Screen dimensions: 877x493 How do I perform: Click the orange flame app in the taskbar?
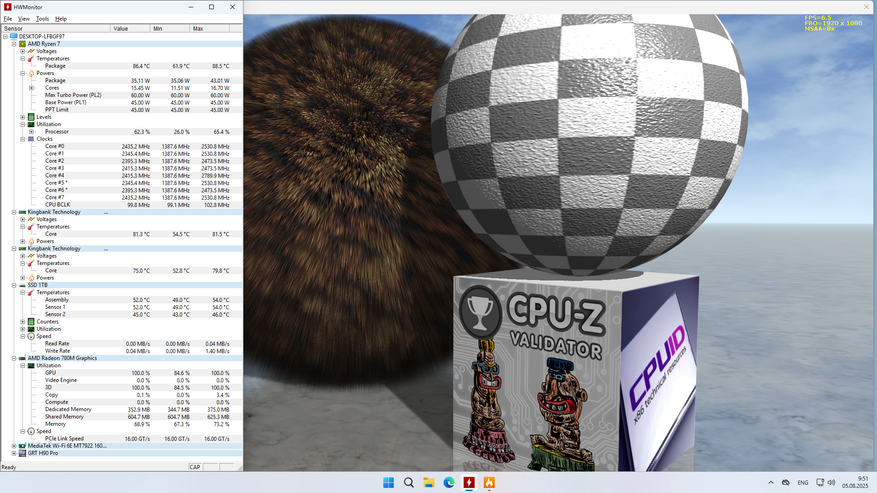(489, 482)
